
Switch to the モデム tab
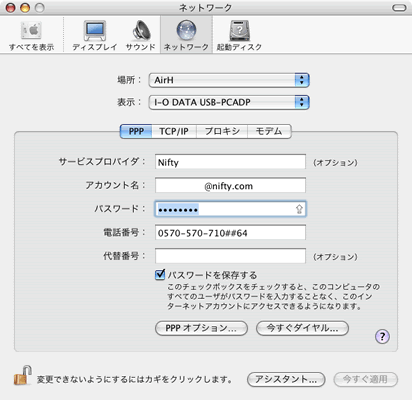(269, 131)
